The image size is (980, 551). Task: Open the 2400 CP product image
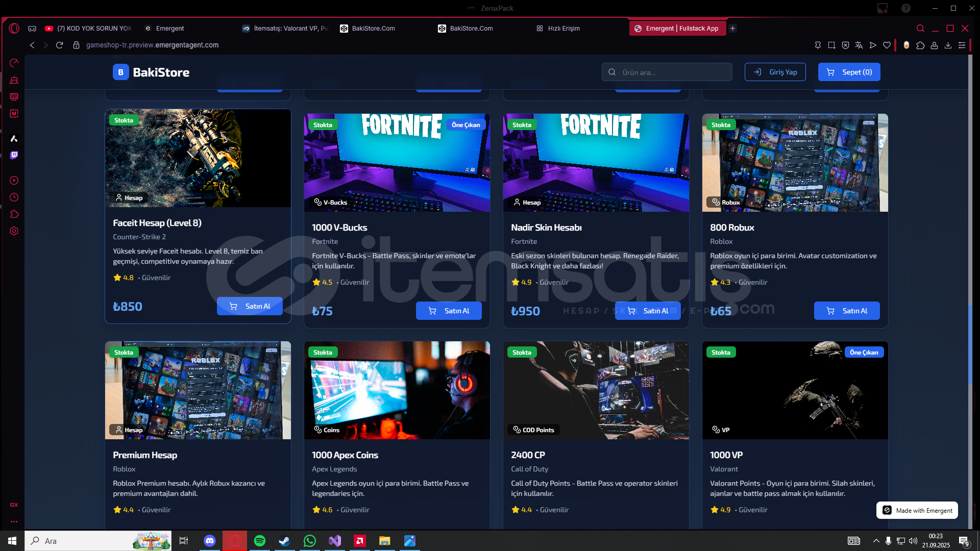pyautogui.click(x=596, y=390)
